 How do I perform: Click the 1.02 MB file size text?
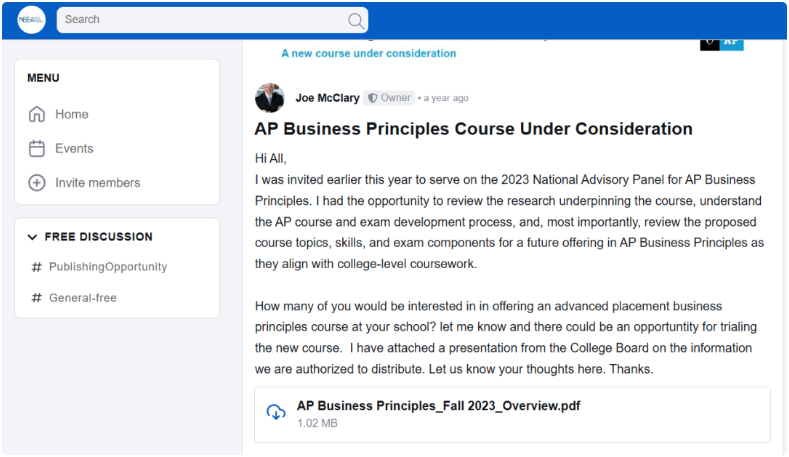click(317, 423)
